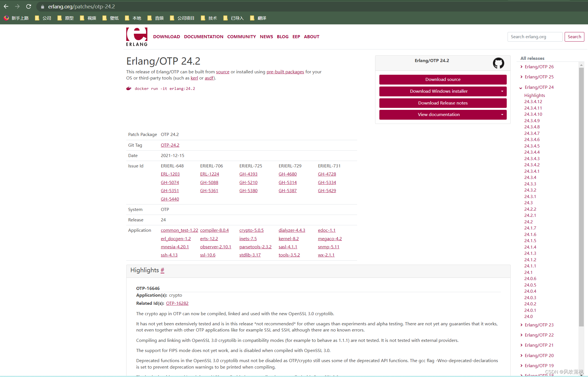This screenshot has width=588, height=377.
Task: Open the 新手上路 bookmark
Action: pyautogui.click(x=16, y=18)
